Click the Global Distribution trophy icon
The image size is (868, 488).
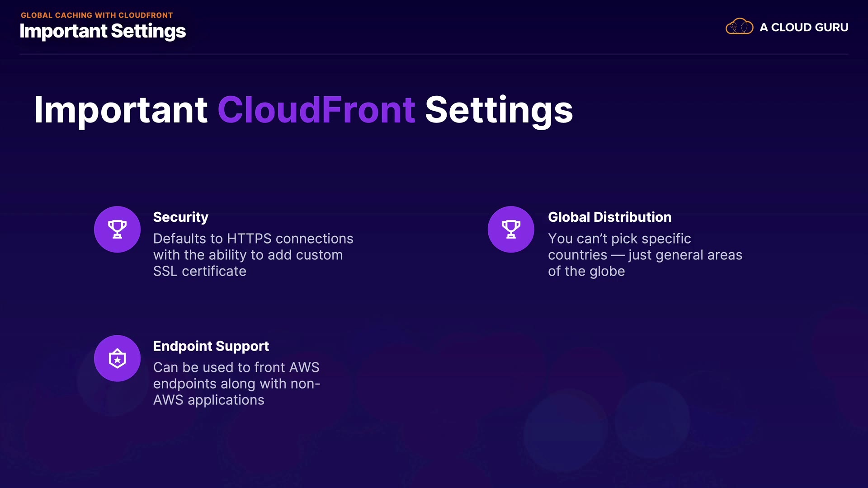[511, 229]
